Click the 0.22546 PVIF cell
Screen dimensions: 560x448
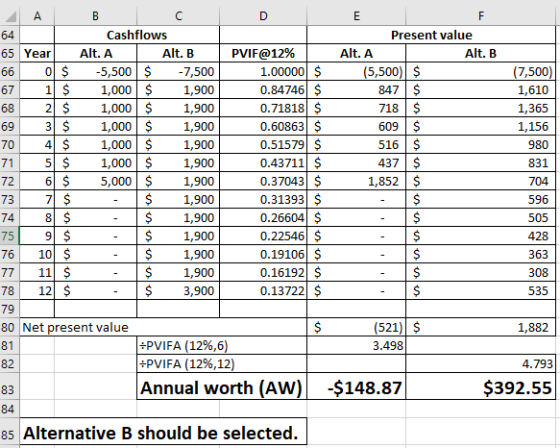[263, 236]
